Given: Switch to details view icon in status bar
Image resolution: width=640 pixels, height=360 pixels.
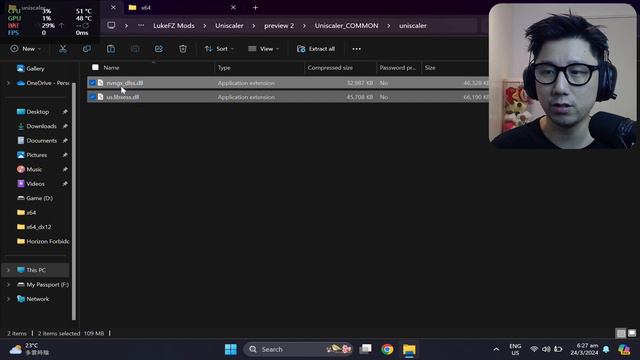Looking at the screenshot, I should [x=621, y=333].
